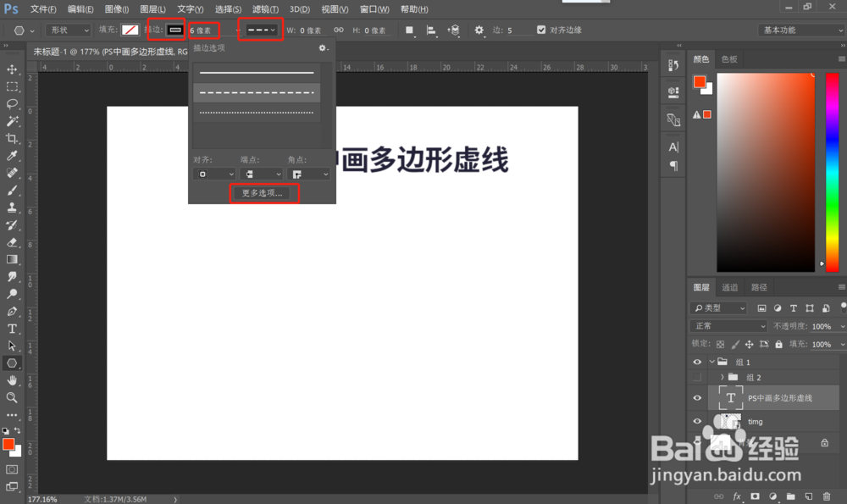Hide the timg layer visibility eye
Screen dimensions: 847x504
point(696,421)
